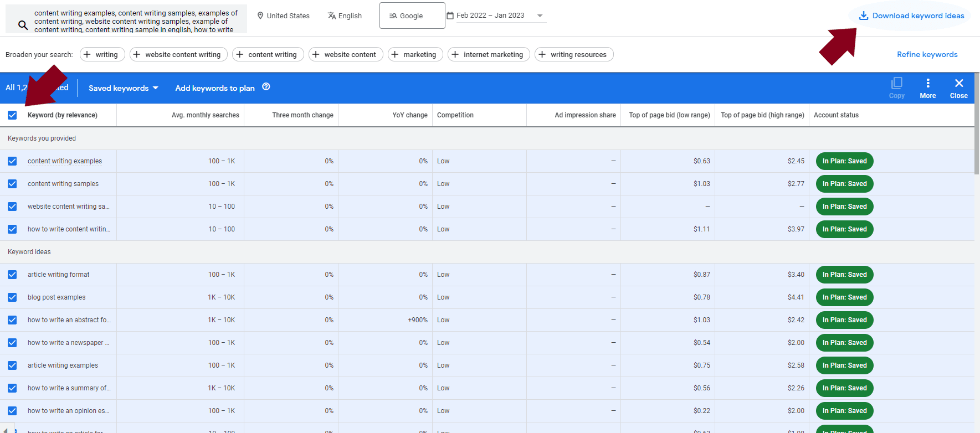
Task: Click the help icon next to Add keywords to plan
Action: 266,86
